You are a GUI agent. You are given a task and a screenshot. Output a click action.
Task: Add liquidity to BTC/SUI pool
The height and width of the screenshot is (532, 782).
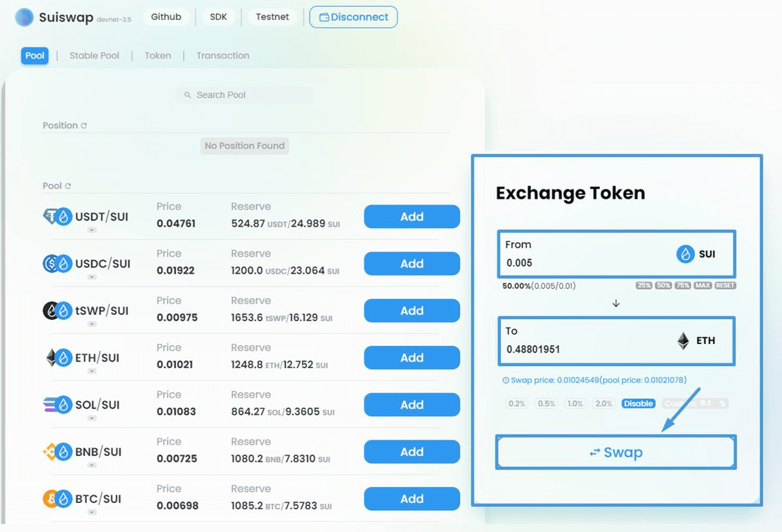pyautogui.click(x=412, y=499)
